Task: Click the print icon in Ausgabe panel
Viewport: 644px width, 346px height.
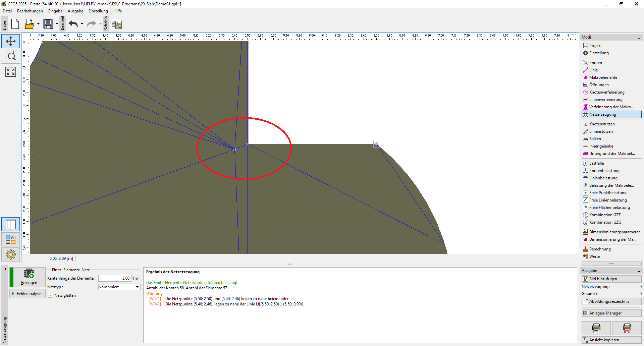Action: (x=596, y=328)
